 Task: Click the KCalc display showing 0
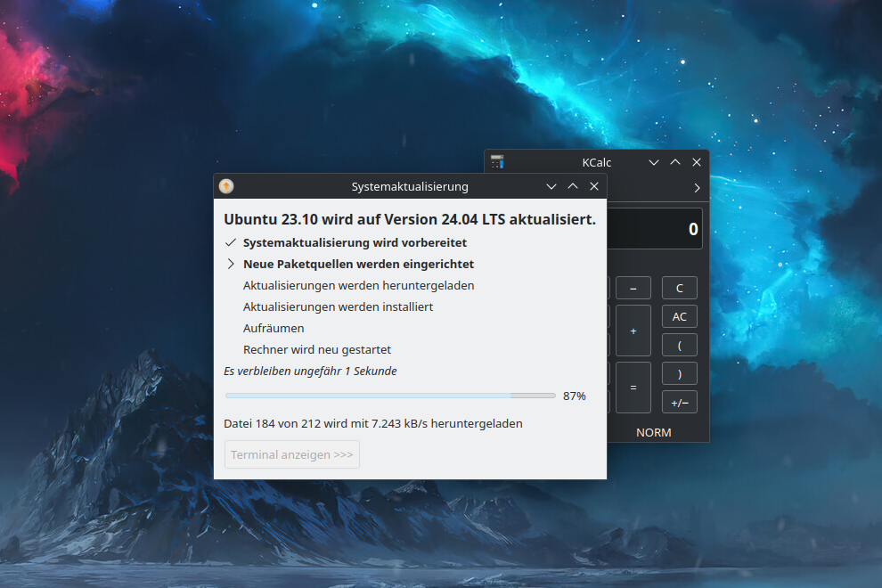tap(655, 229)
